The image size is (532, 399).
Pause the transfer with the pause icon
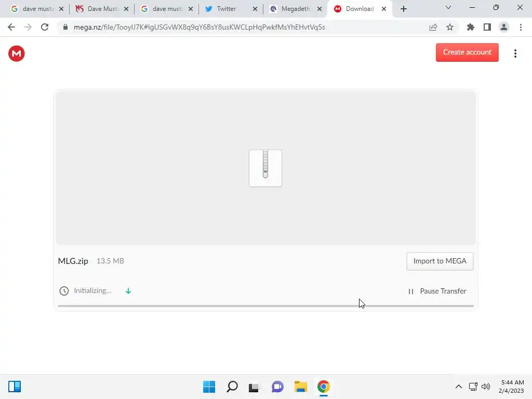[411, 291]
